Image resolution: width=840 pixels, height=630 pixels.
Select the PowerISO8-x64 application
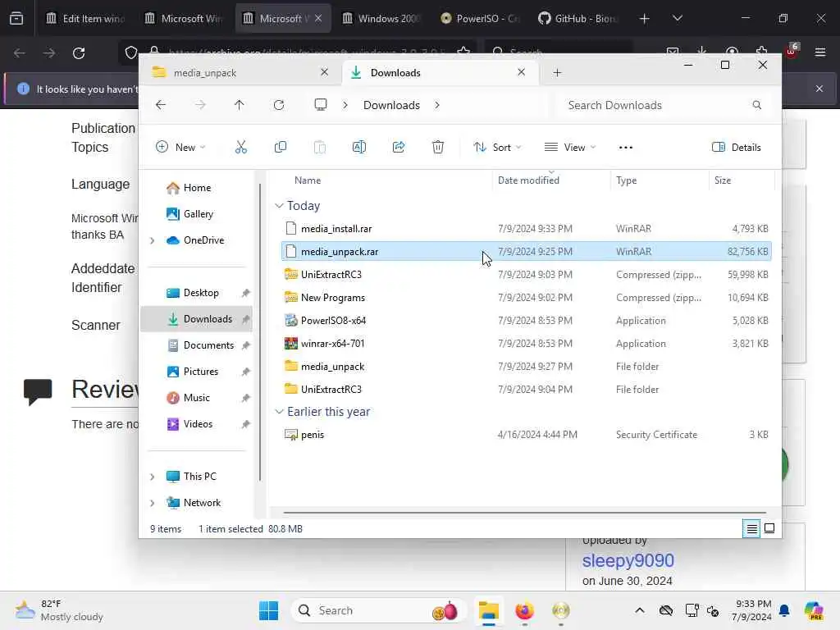pos(527,321)
